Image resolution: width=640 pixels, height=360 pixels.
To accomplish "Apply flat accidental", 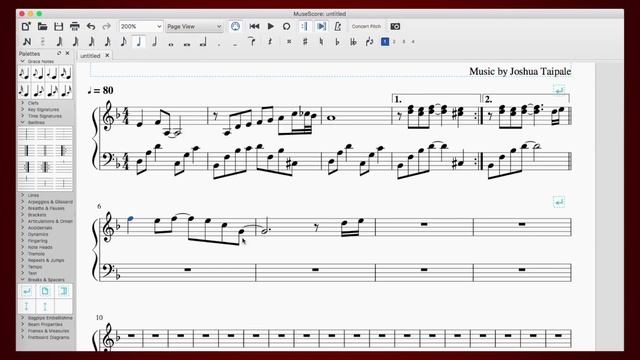I will pyautogui.click(x=337, y=42).
